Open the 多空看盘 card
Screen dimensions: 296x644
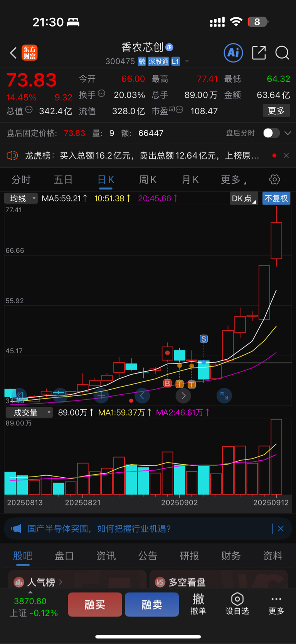[x=219, y=580]
